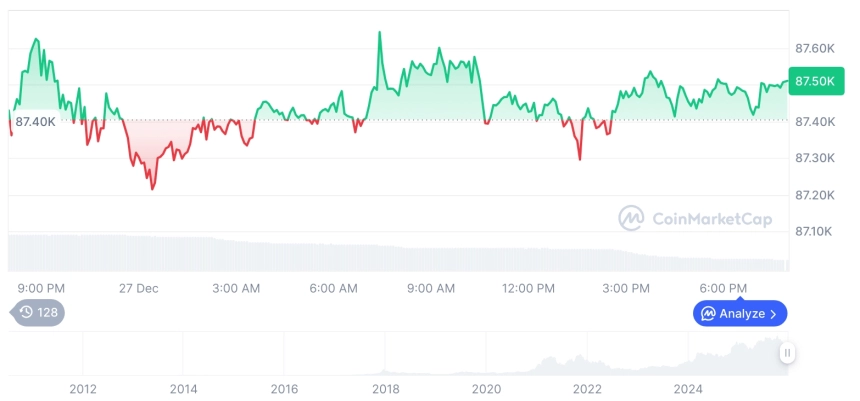This screenshot has width=860, height=401.
Task: Click the CoinMarketCap watermark logo icon
Action: pyautogui.click(x=631, y=218)
